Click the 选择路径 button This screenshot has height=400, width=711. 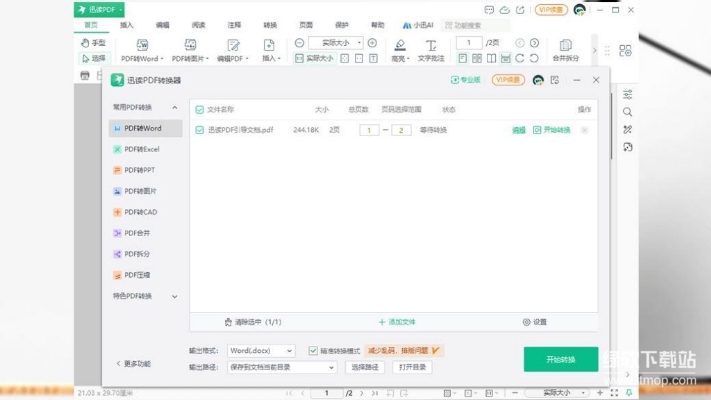click(x=365, y=367)
